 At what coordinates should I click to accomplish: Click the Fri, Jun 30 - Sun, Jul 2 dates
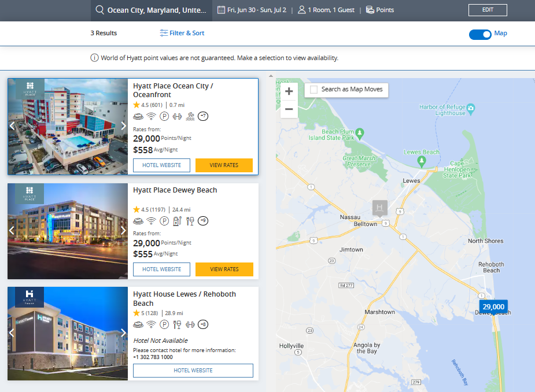click(257, 10)
